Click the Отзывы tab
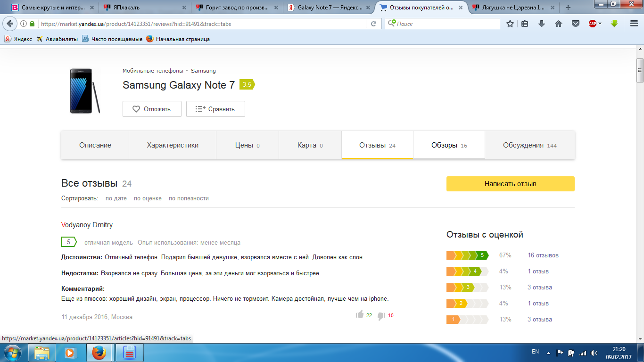Viewport: 644px width, 362px height. coord(377,145)
